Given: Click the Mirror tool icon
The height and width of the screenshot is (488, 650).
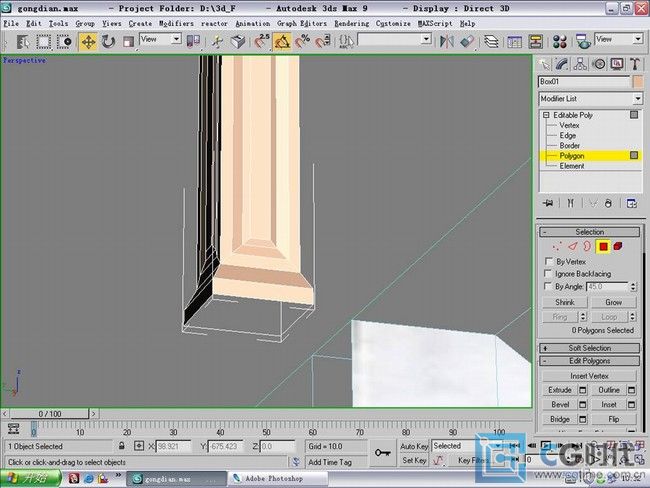Looking at the screenshot, I should tap(446, 41).
